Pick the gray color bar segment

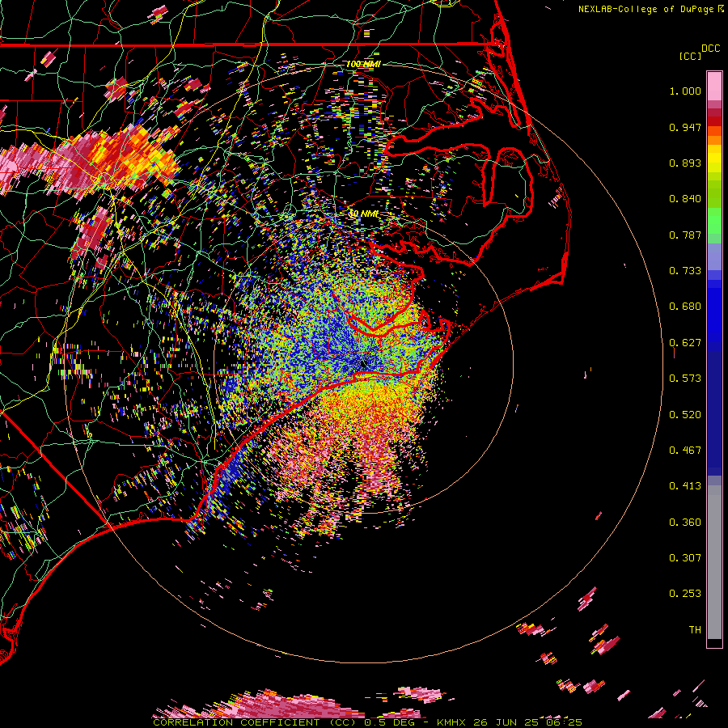point(714,562)
